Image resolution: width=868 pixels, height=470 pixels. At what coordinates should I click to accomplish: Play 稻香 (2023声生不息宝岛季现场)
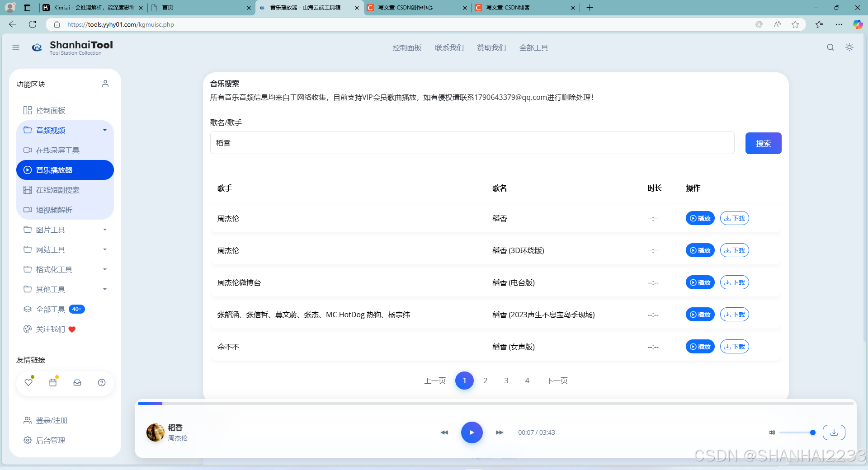[700, 315]
